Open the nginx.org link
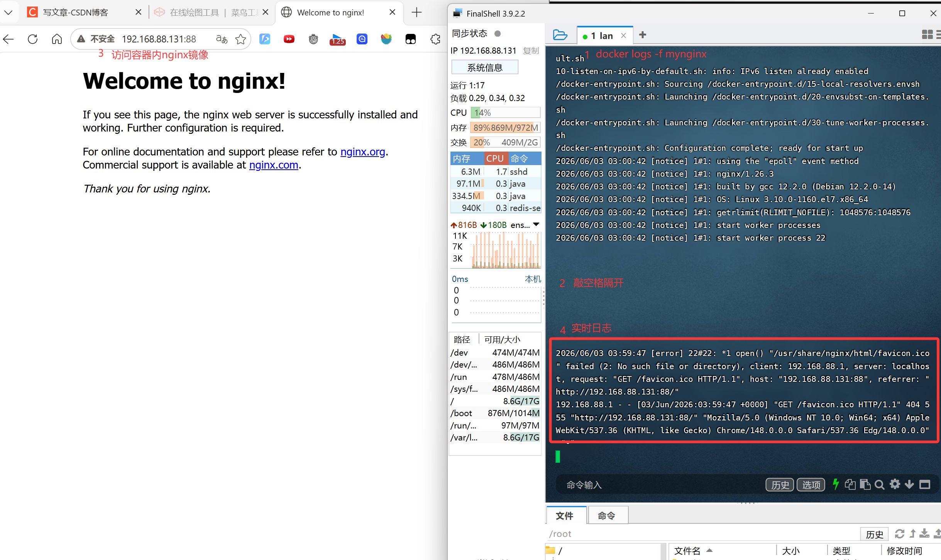This screenshot has height=560, width=941. 363,152
